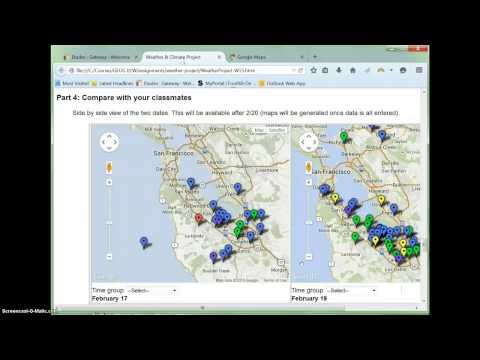Click the zoom slider handle on right map
The width and height of the screenshot is (480, 360).
click(x=309, y=223)
